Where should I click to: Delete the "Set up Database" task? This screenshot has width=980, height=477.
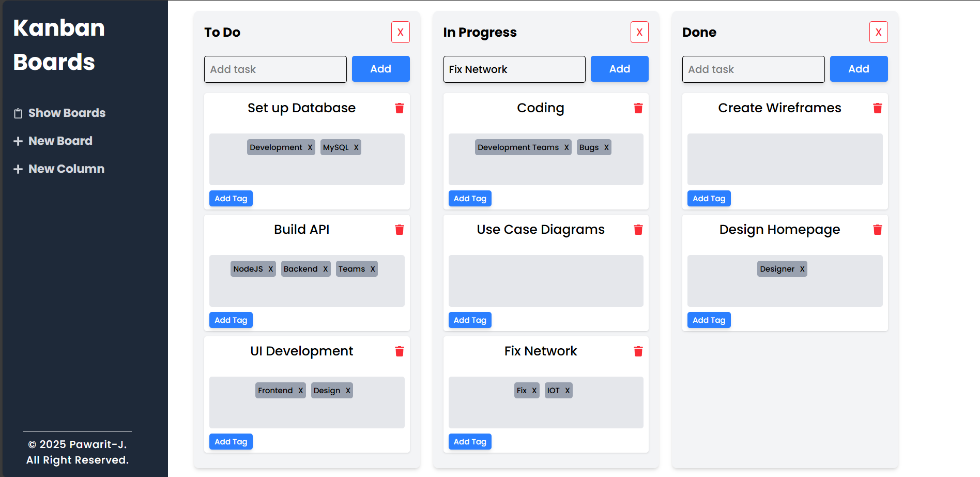point(399,108)
